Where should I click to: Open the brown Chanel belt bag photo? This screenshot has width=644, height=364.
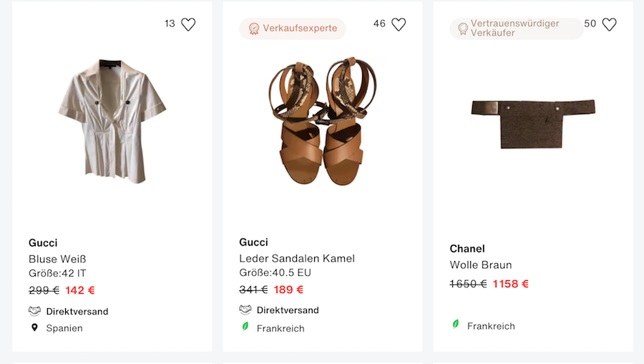point(532,123)
